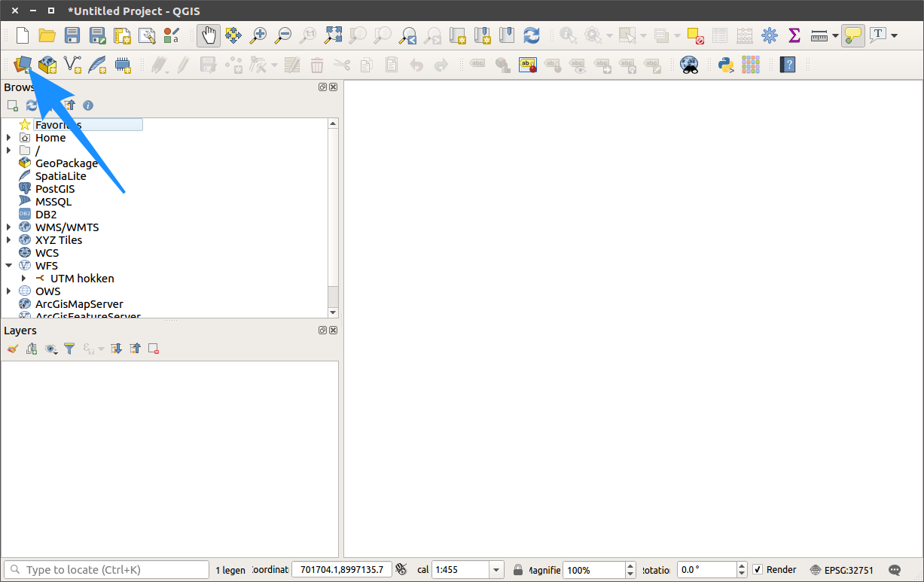Create a new project with the blank page icon
The width and height of the screenshot is (924, 582).
[23, 35]
